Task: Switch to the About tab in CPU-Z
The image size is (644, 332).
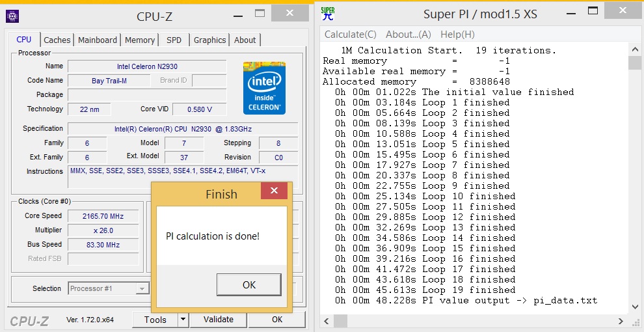Action: tap(245, 40)
